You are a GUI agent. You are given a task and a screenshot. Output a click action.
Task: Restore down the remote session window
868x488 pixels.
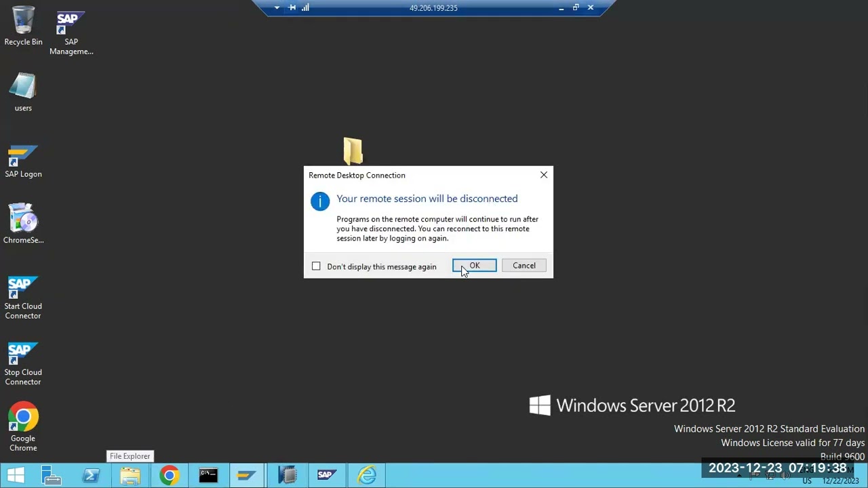click(576, 7)
